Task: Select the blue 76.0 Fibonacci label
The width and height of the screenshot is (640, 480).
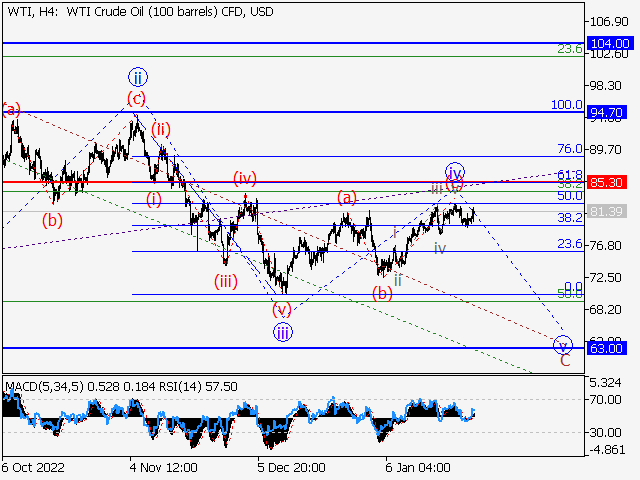Action: pyautogui.click(x=570, y=149)
